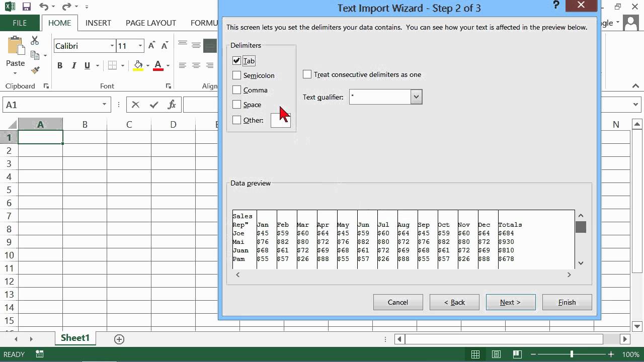Viewport: 644px width, 362px height.
Task: Select the HOME ribbon tab
Action: (59, 23)
